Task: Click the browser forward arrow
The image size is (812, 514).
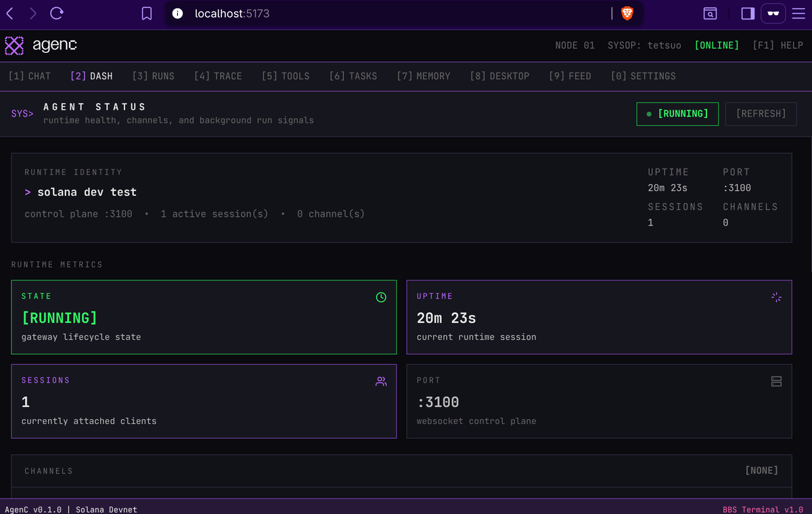Action: pyautogui.click(x=33, y=14)
